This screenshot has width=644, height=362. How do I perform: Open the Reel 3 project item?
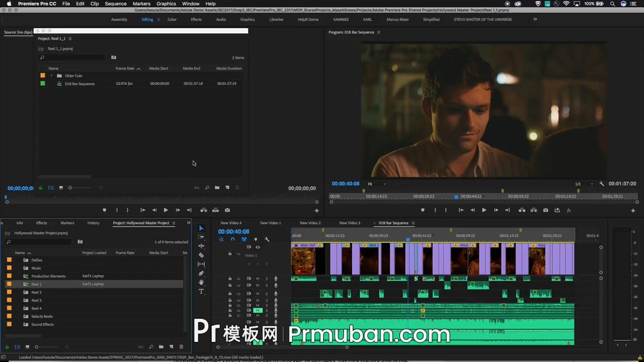click(x=36, y=300)
